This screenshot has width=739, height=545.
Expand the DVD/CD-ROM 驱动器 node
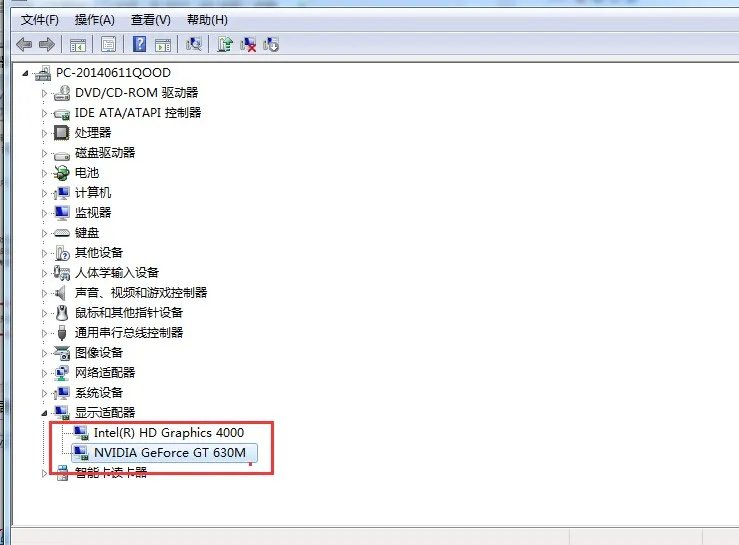click(x=44, y=93)
